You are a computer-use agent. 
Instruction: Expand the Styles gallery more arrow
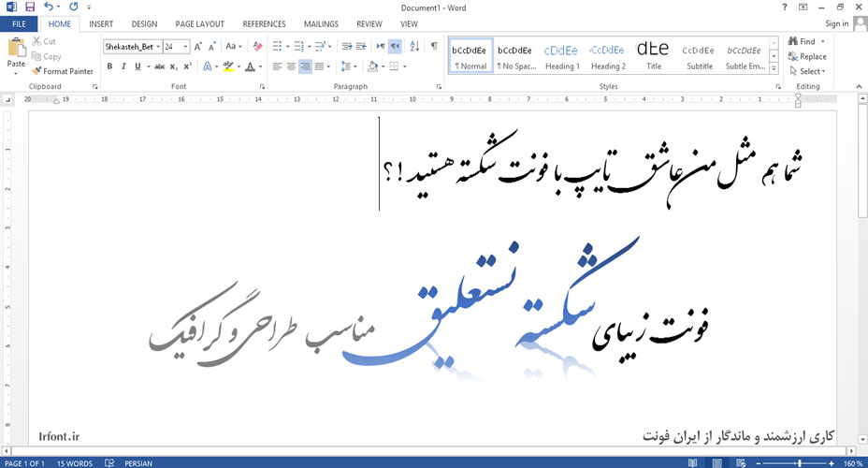click(x=774, y=67)
